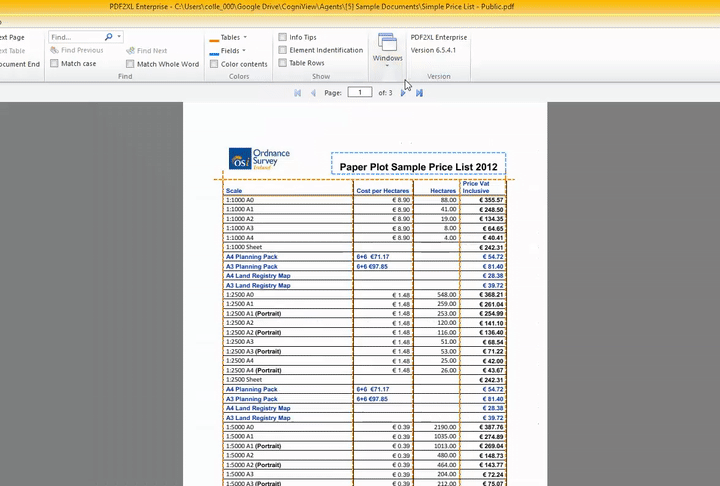Toggle the Color contents checkbox
This screenshot has width=720, height=486.
214,64
